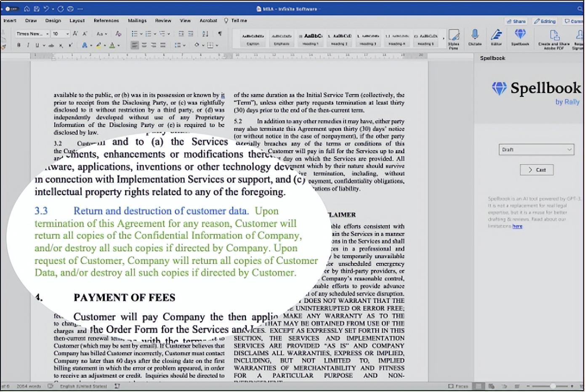Image resolution: width=585 pixels, height=392 pixels.
Task: Toggle the AutoSave switch in the title bar
Action: pos(12,9)
